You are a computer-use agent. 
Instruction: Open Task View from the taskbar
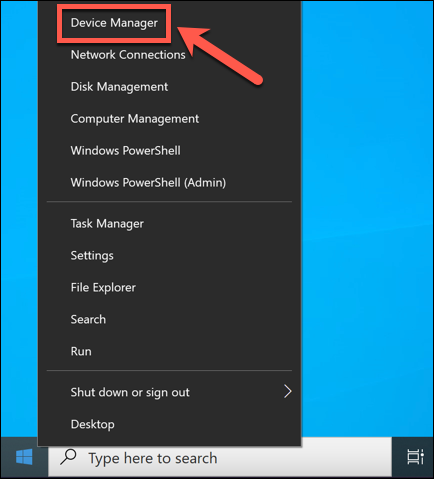(415, 457)
